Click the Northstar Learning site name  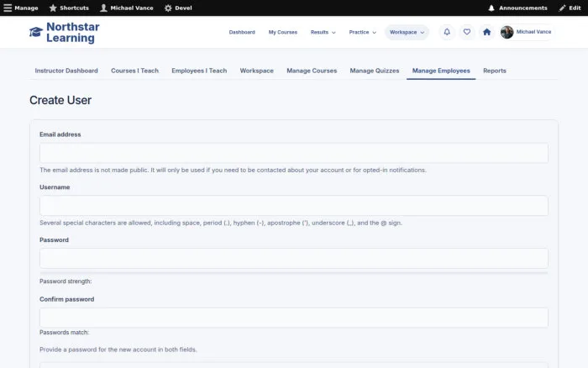(73, 32)
